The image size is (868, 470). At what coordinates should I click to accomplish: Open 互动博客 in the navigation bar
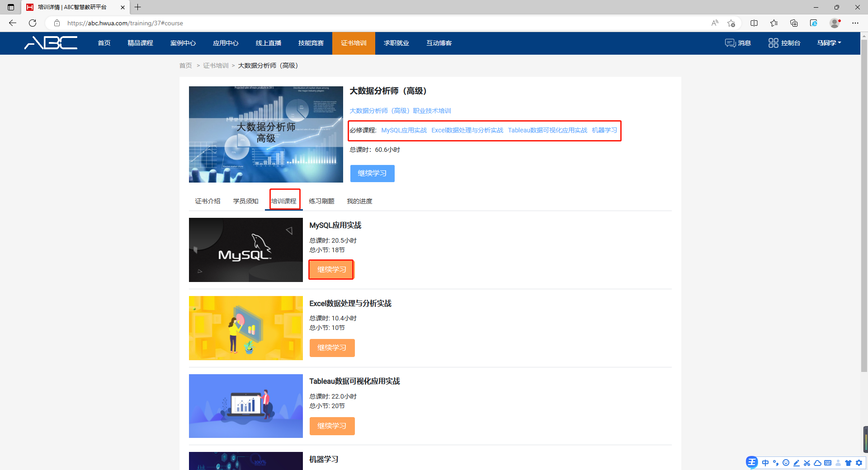click(439, 43)
